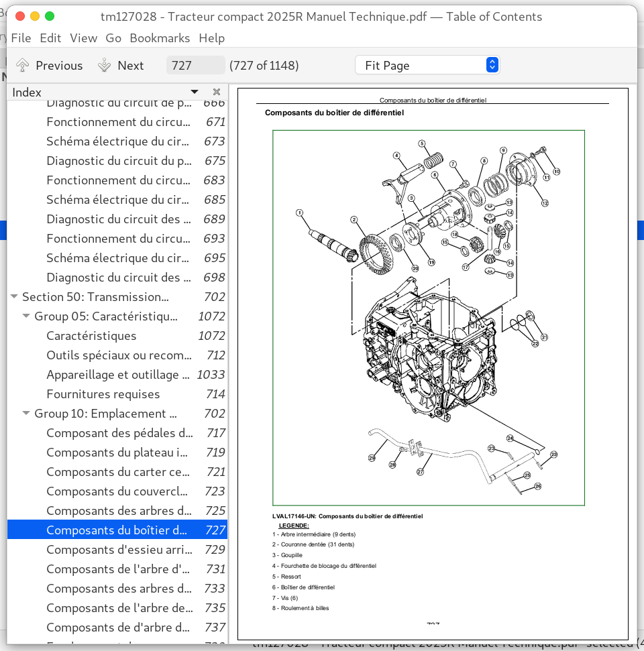Click legend line '4 - Fourchette de blocage du différentiel'
Screen dimensions: 644x651
click(324, 565)
